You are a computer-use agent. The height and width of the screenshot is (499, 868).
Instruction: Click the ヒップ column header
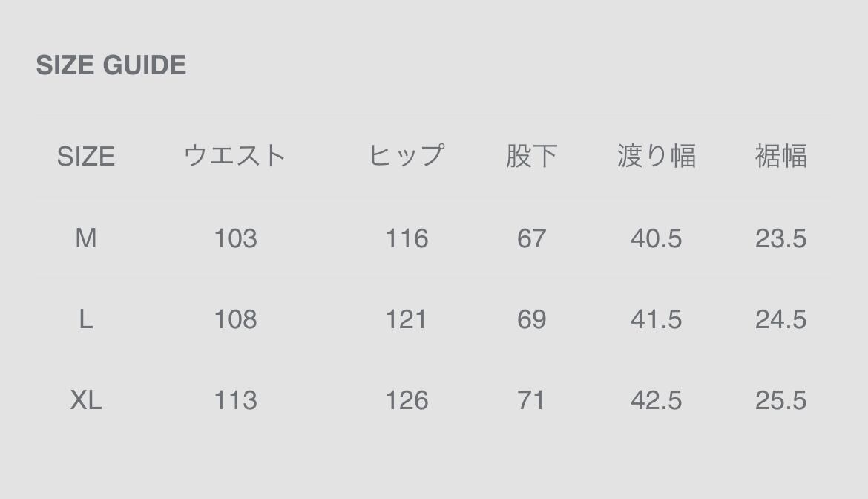pyautogui.click(x=407, y=156)
